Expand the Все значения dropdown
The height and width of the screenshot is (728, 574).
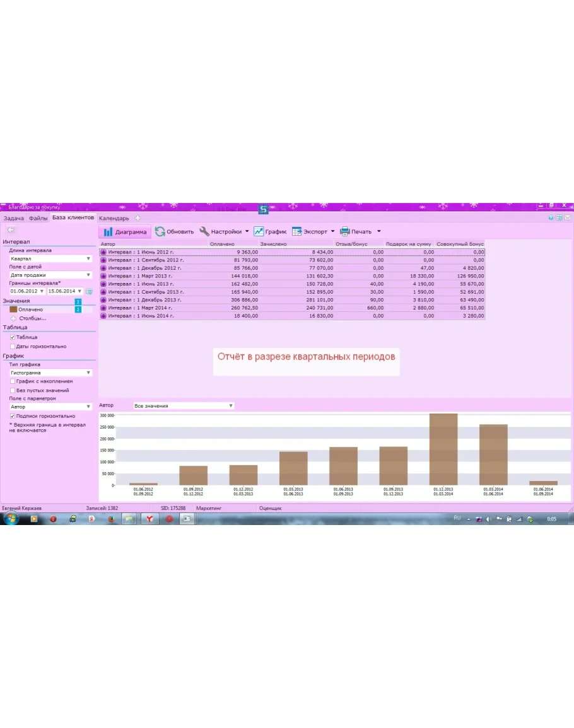183,407
